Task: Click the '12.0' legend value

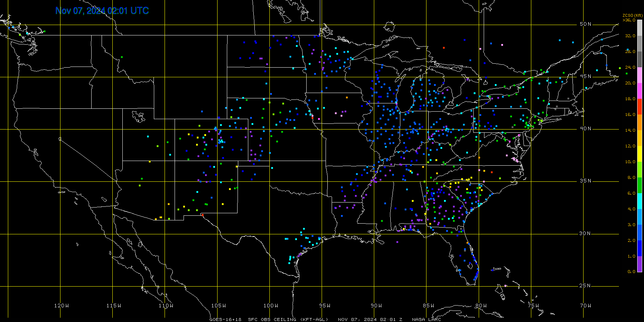Action: point(630,146)
